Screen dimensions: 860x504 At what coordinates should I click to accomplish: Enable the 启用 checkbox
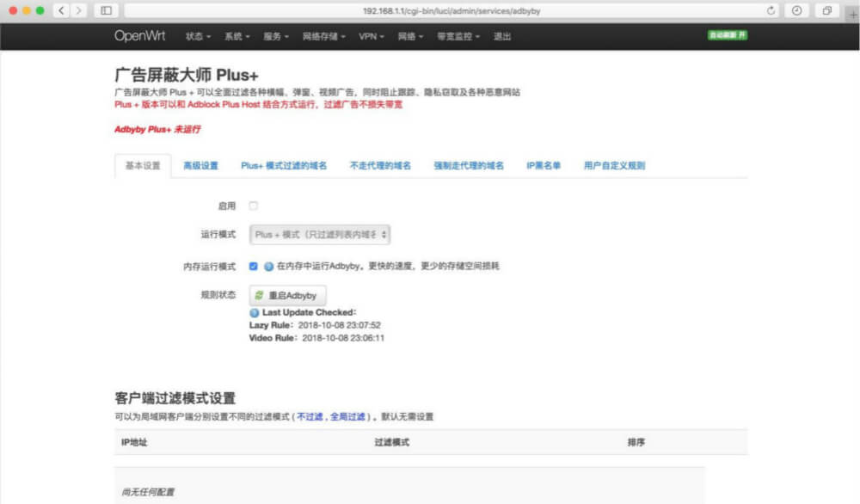pyautogui.click(x=252, y=206)
